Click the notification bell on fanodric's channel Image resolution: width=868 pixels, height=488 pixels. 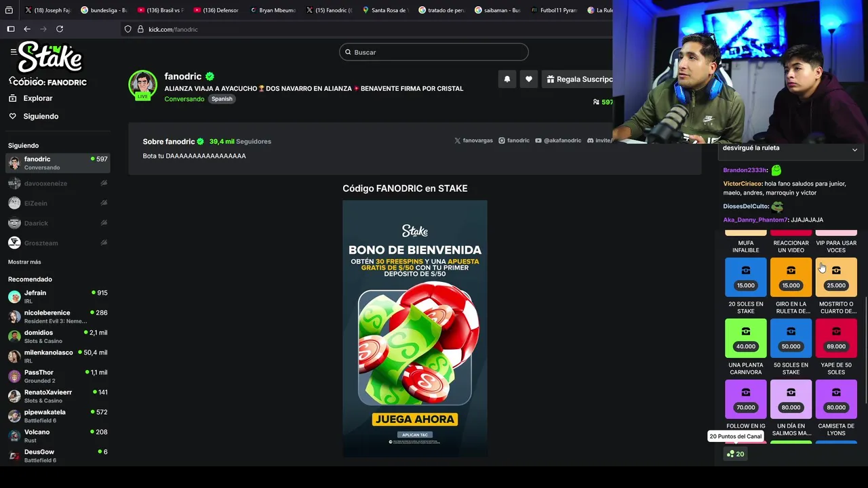(x=507, y=79)
